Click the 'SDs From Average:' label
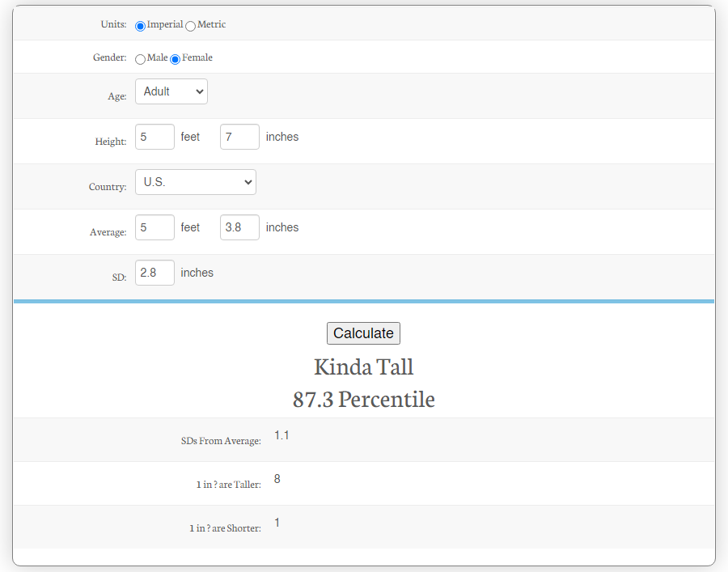 click(221, 441)
